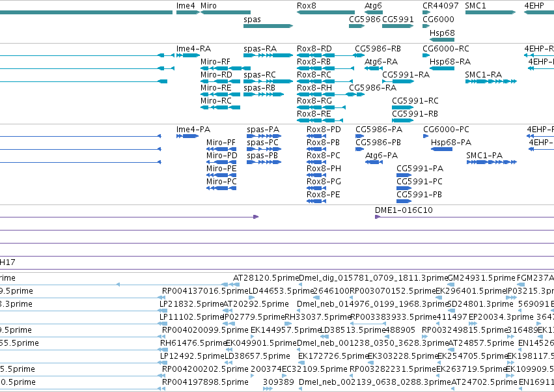Select the CG5986-RA transcript label
The image size is (554, 392).
tap(373, 88)
